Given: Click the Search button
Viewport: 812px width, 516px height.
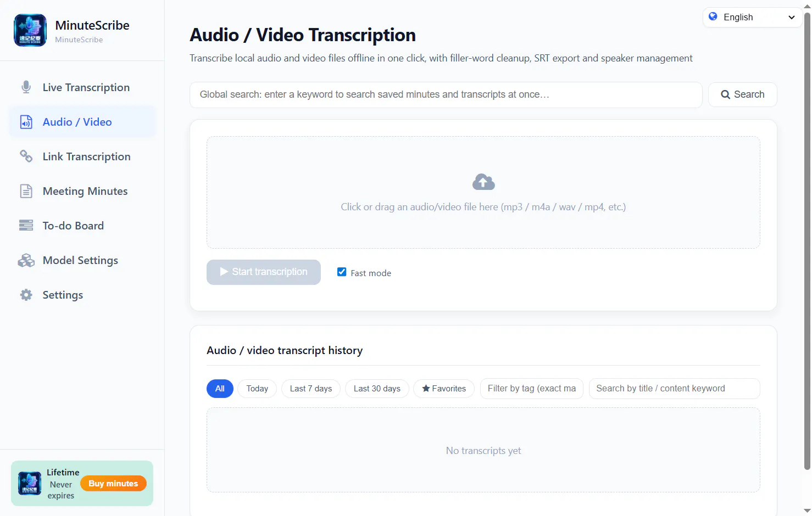Looking at the screenshot, I should pyautogui.click(x=743, y=94).
